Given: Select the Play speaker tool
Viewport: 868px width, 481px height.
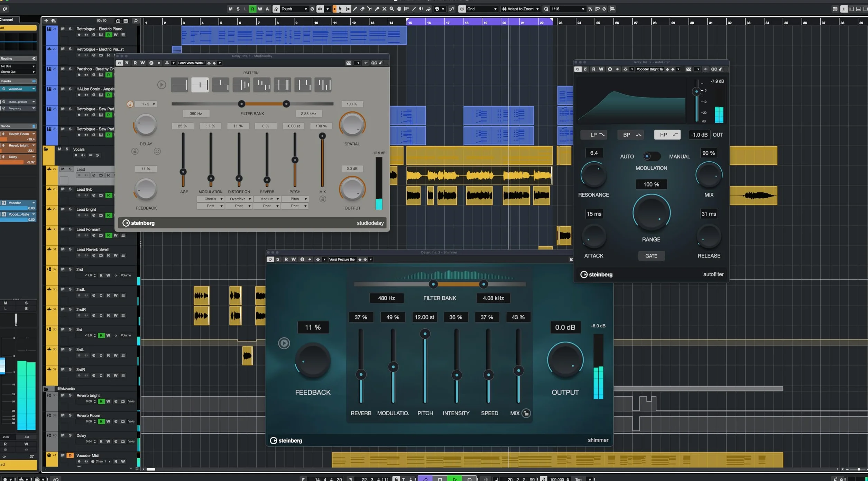Looking at the screenshot, I should point(421,9).
